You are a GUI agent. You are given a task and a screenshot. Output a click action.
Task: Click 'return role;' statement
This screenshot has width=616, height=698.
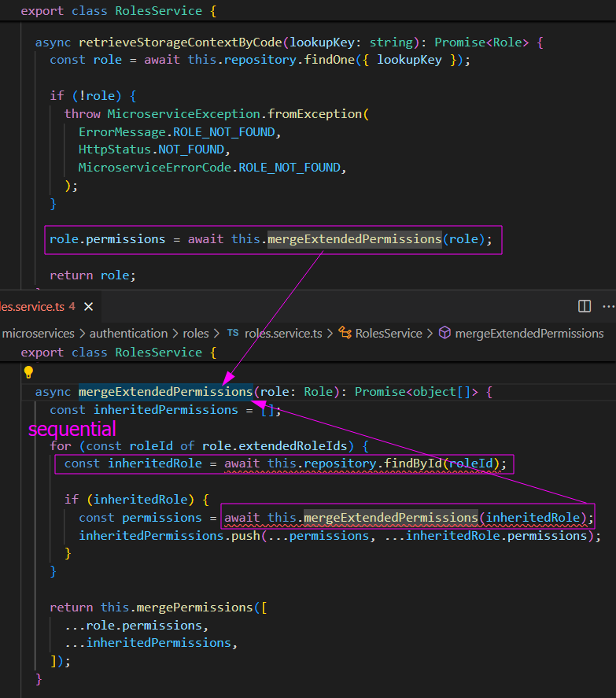[93, 275]
